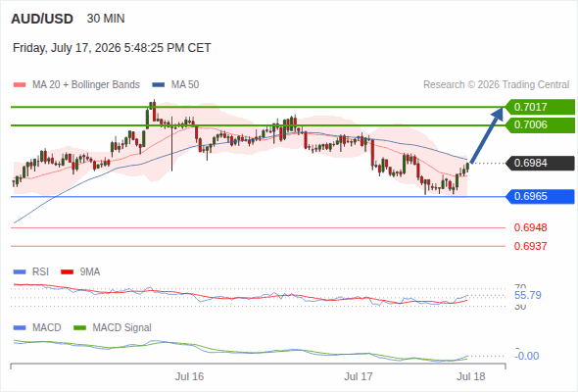Click the 0.6937 support level label
The height and width of the screenshot is (392, 578).
click(x=530, y=246)
